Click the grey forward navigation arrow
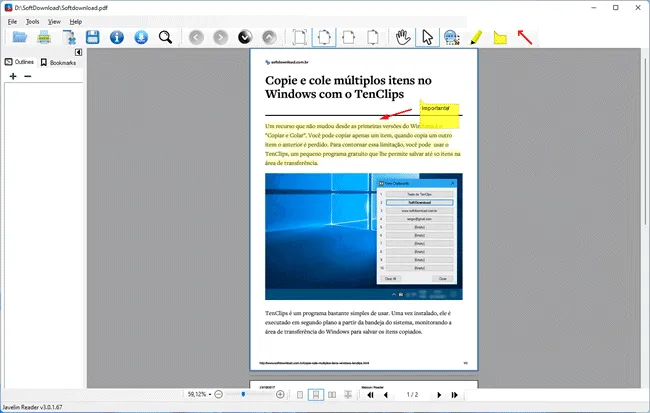This screenshot has height=413, width=650. (221, 38)
